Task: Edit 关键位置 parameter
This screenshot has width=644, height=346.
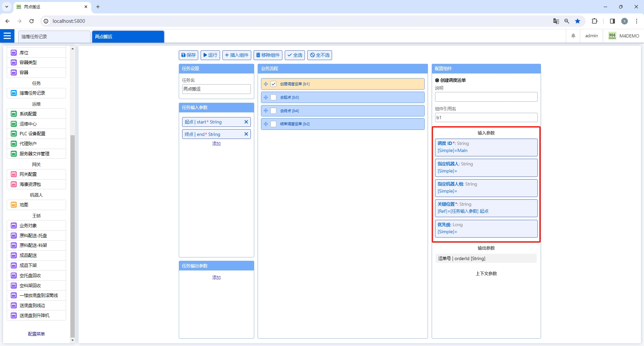Action: click(486, 208)
